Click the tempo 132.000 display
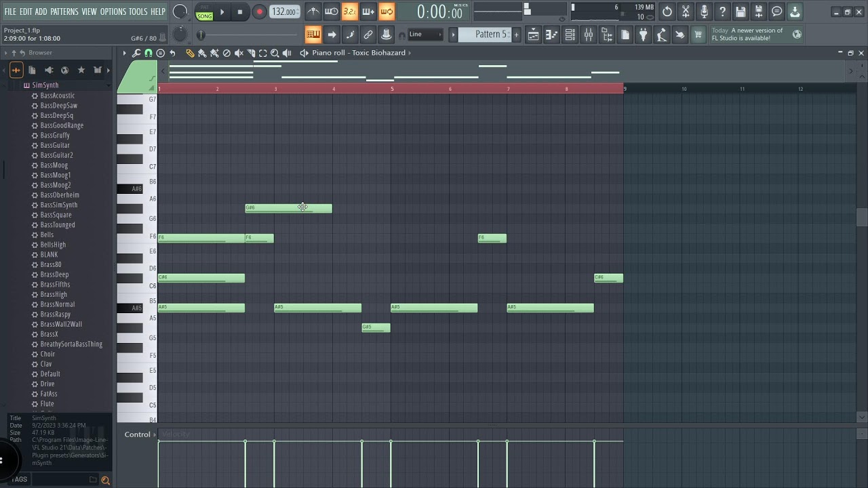 [284, 12]
